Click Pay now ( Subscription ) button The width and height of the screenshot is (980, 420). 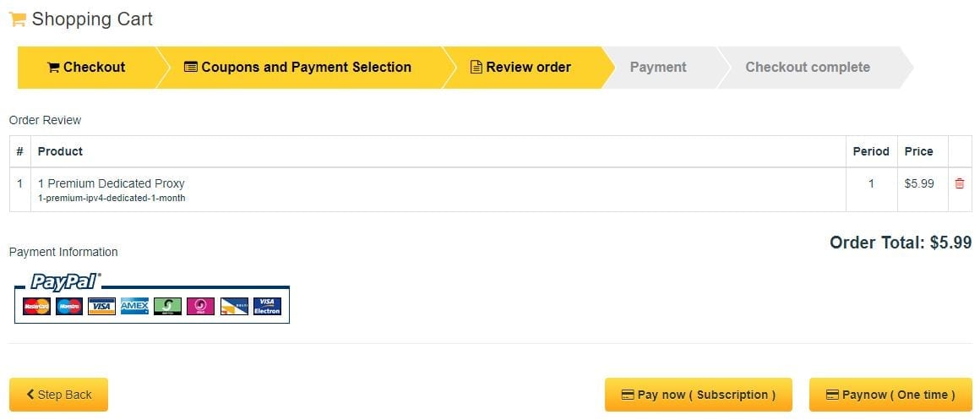698,395
